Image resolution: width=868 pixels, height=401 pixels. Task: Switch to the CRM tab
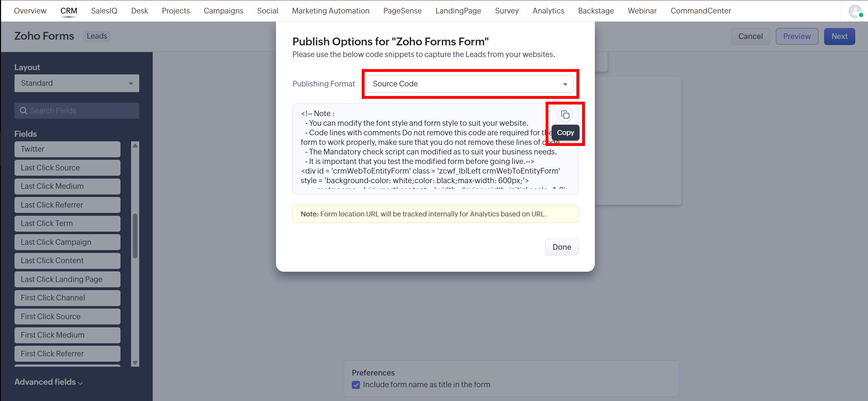(69, 11)
